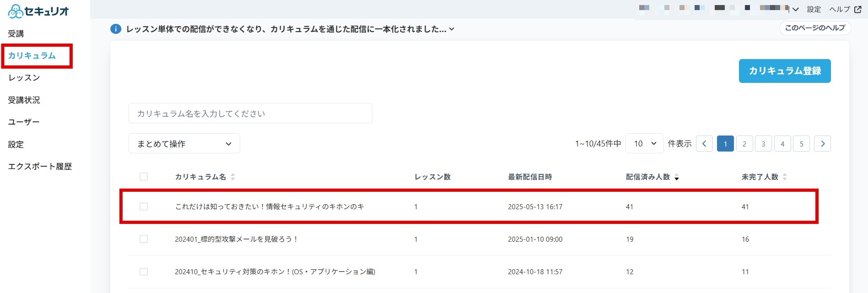Go to page 4
868x293 pixels.
(x=782, y=144)
